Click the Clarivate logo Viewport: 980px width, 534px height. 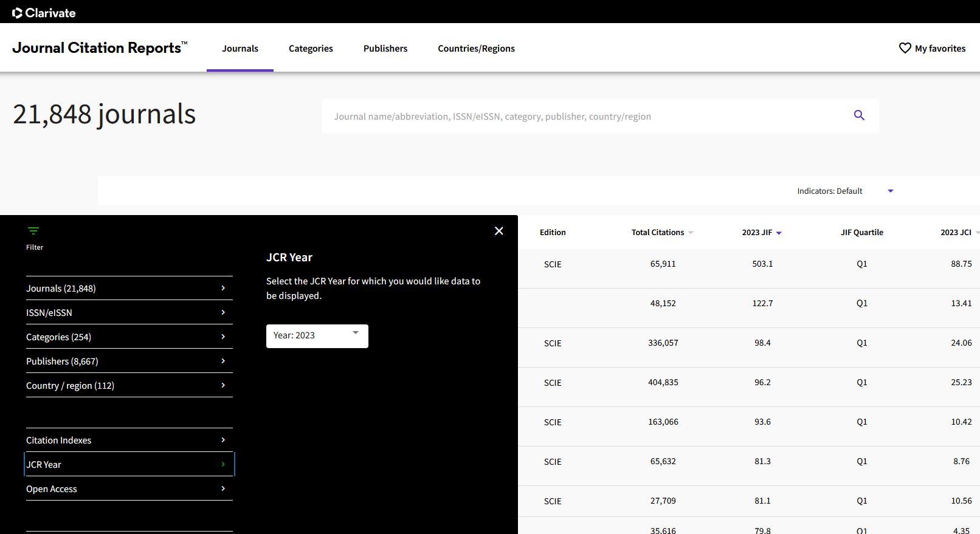[44, 13]
